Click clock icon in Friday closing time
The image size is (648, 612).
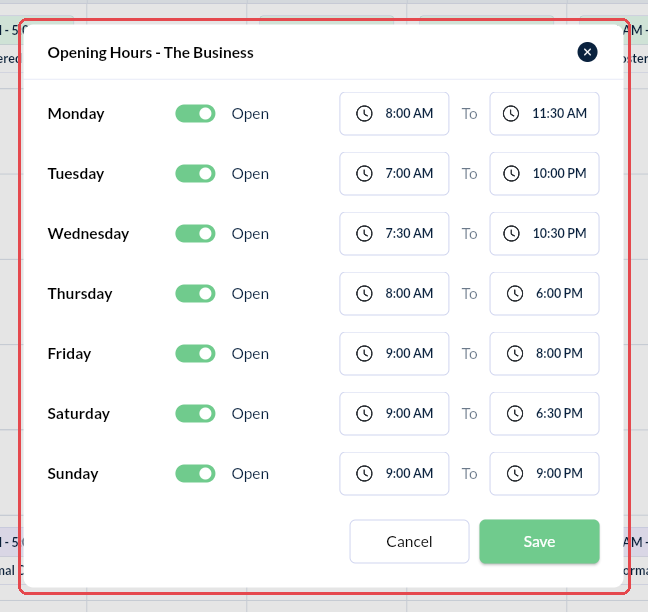pyautogui.click(x=515, y=353)
